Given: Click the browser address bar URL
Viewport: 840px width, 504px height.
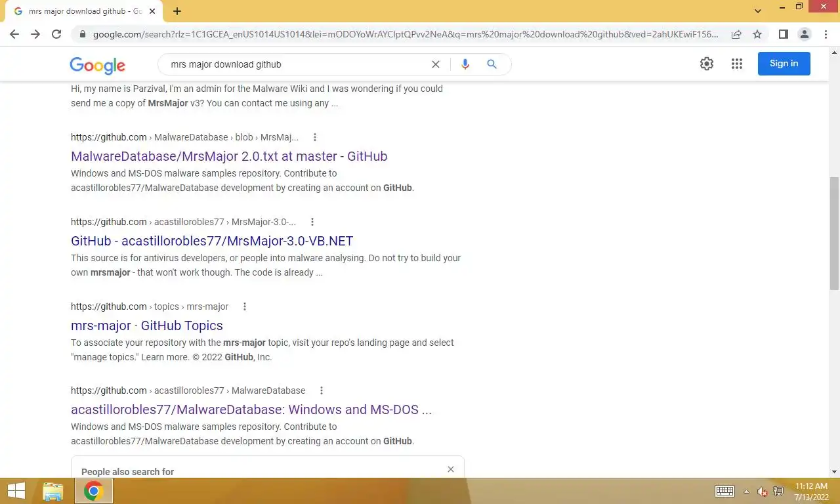Looking at the screenshot, I should [406, 34].
